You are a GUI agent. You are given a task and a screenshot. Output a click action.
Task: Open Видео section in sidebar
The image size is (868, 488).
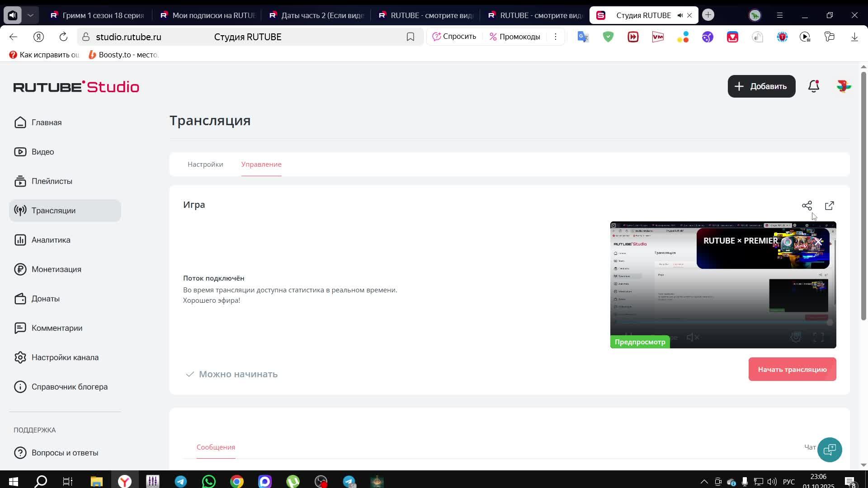[42, 152]
